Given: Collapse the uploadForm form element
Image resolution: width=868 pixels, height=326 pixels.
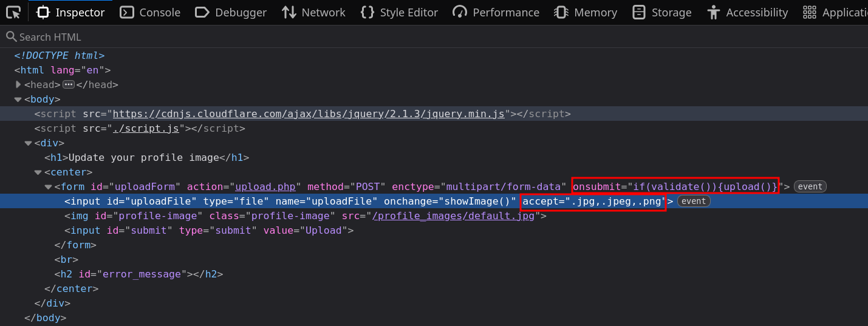Looking at the screenshot, I should (x=48, y=187).
